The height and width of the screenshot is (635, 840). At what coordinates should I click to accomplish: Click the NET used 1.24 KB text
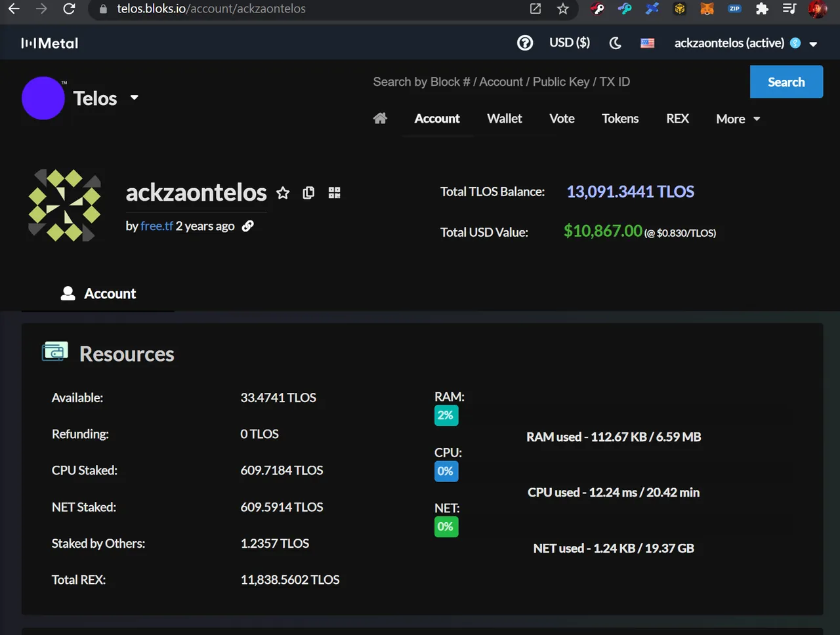click(x=614, y=548)
